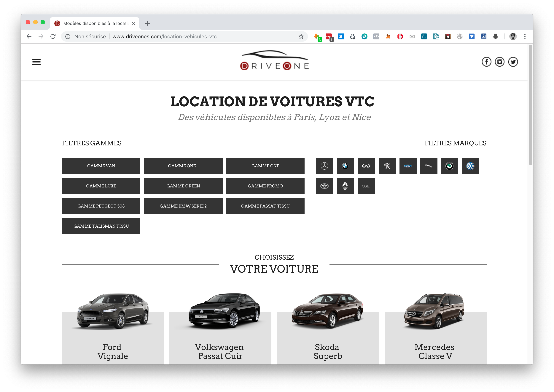Viewport: 554px width, 392px height.
Task: Click the AdBlock red hand extension
Action: 400,36
